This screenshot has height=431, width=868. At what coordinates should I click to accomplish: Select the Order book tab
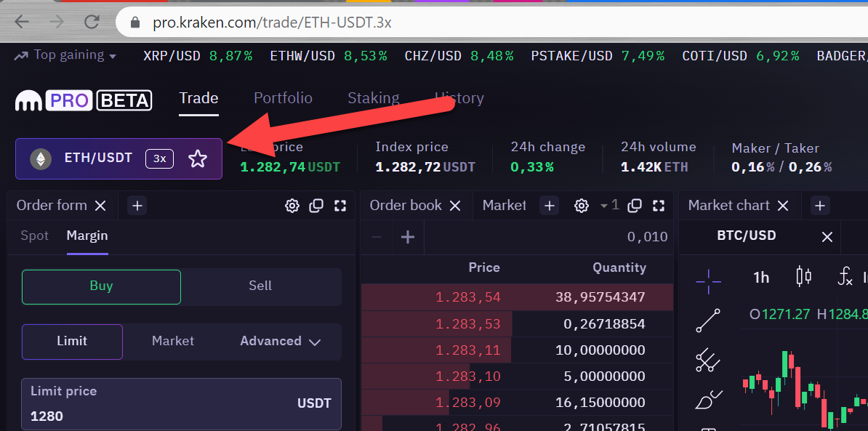click(405, 206)
